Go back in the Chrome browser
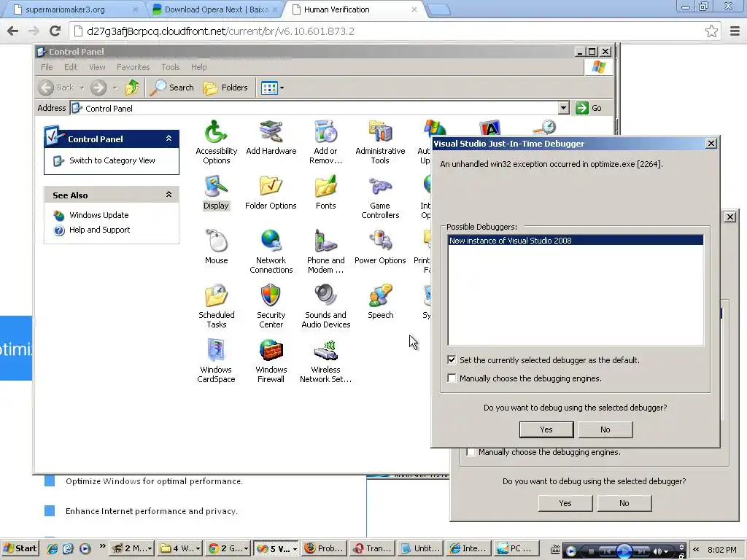Image resolution: width=747 pixels, height=560 pixels. coord(13,31)
